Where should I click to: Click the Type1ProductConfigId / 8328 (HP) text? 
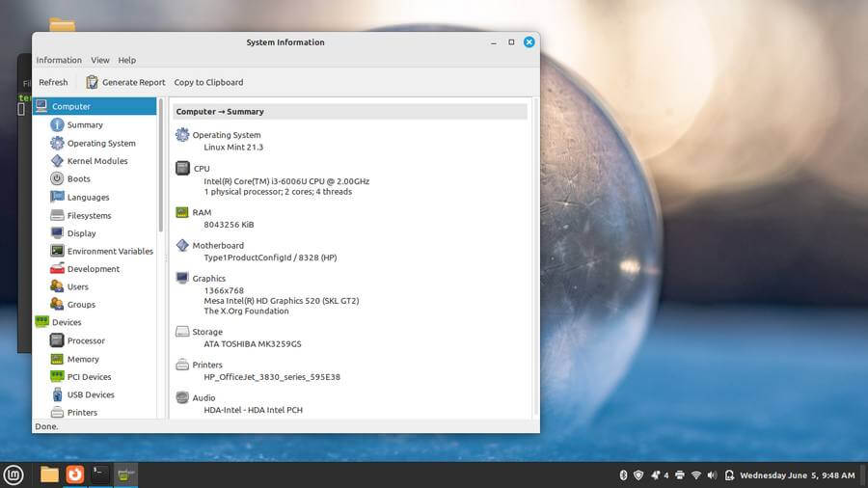(270, 258)
